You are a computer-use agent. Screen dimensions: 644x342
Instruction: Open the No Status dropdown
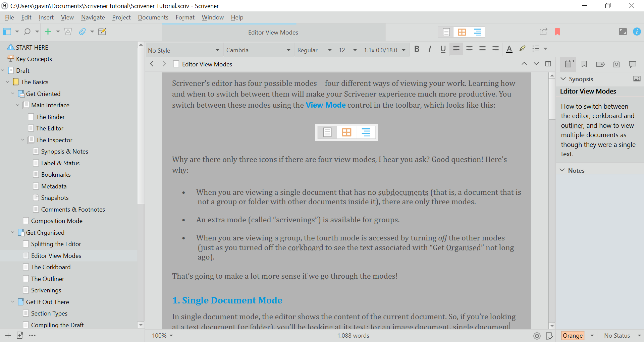(x=622, y=336)
